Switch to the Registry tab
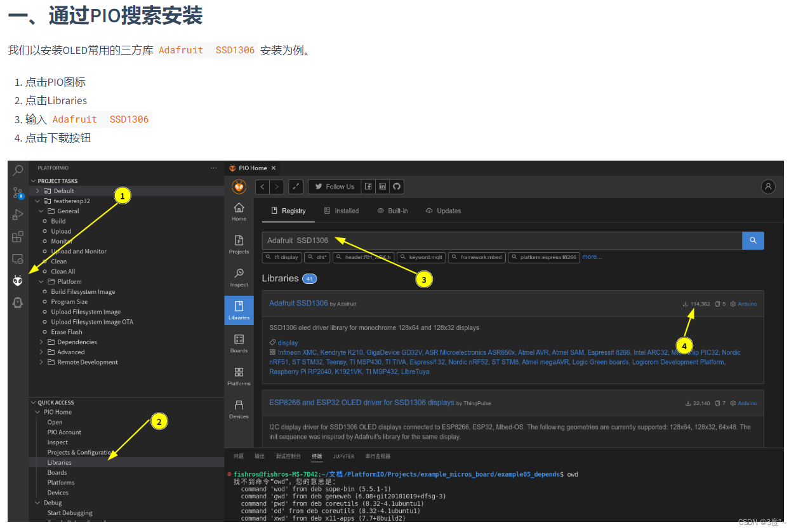The height and width of the screenshot is (532, 796). 288,211
